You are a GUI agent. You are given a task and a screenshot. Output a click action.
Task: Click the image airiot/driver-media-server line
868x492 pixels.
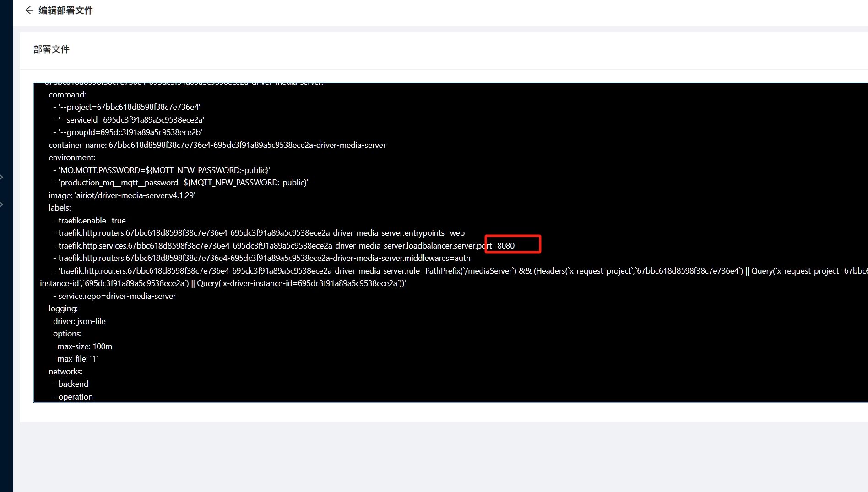(122, 195)
